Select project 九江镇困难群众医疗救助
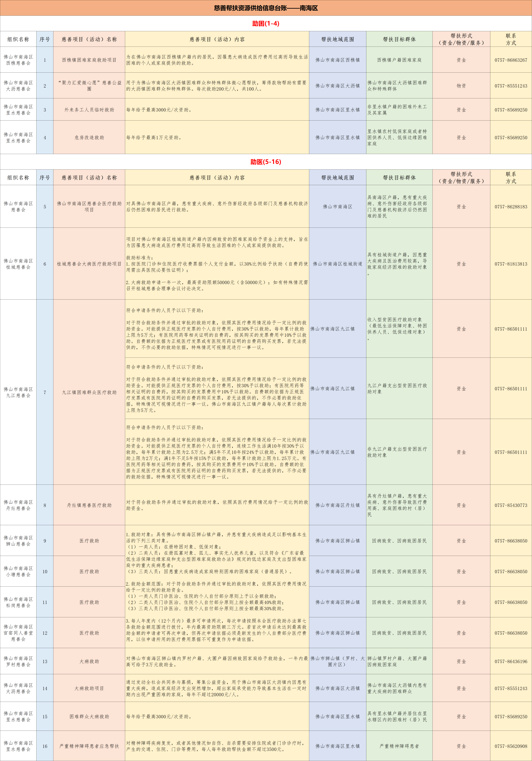The image size is (532, 761). pos(89,392)
